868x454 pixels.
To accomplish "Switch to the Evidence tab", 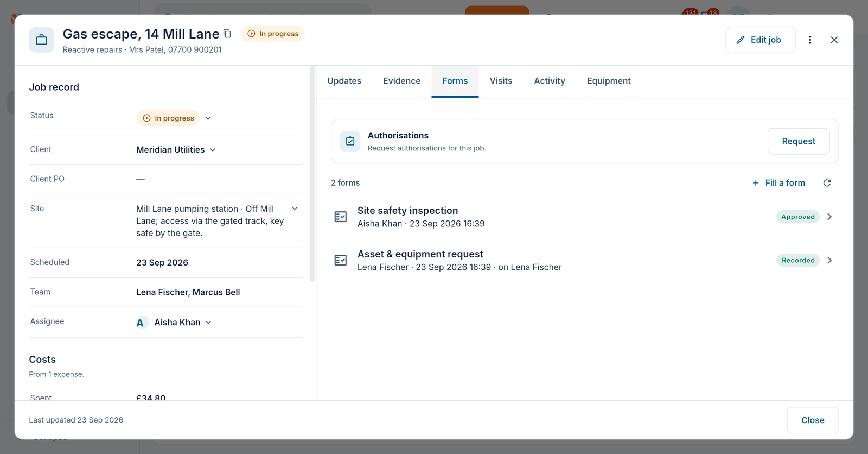I will [402, 81].
